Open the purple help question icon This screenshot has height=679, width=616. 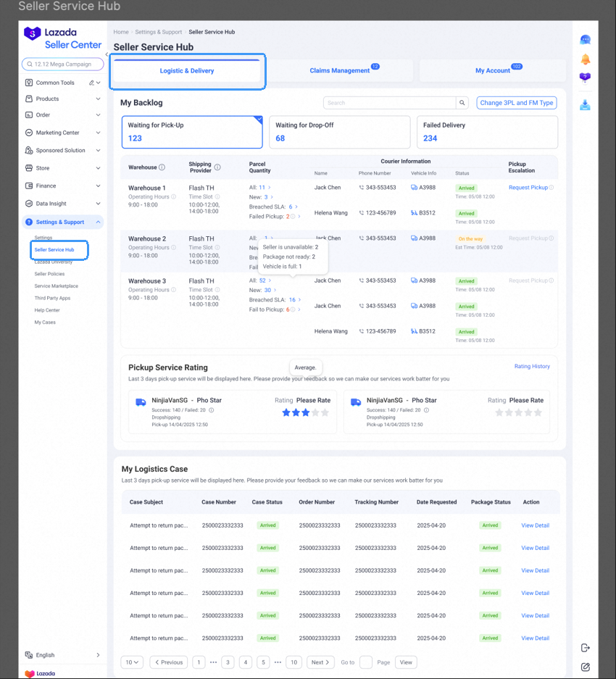pyautogui.click(x=585, y=78)
